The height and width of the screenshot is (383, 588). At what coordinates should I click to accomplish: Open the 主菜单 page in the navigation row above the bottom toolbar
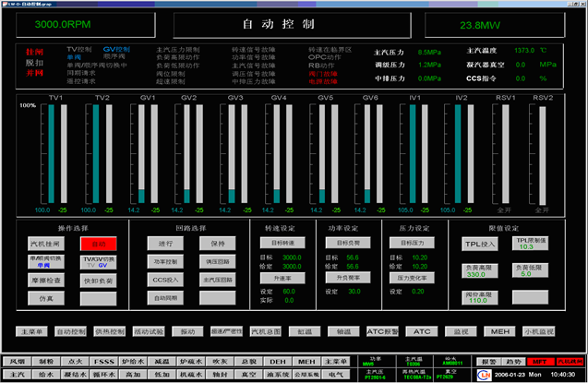(x=32, y=331)
